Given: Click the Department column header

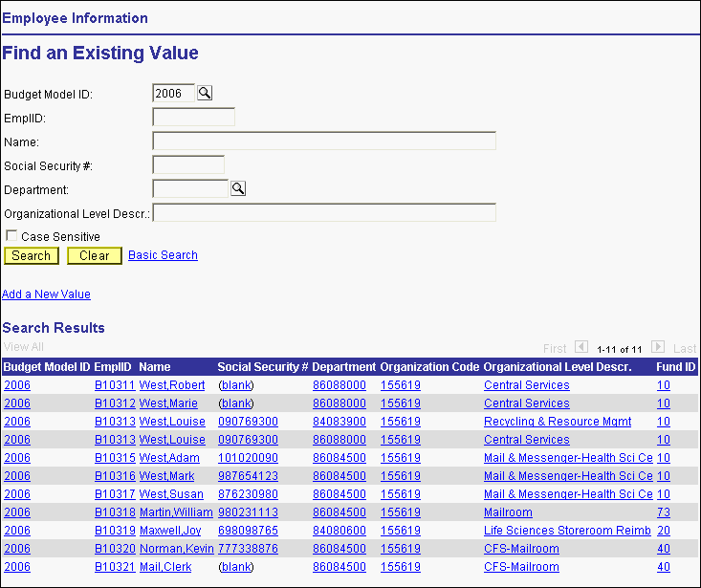Looking at the screenshot, I should click(x=343, y=367).
